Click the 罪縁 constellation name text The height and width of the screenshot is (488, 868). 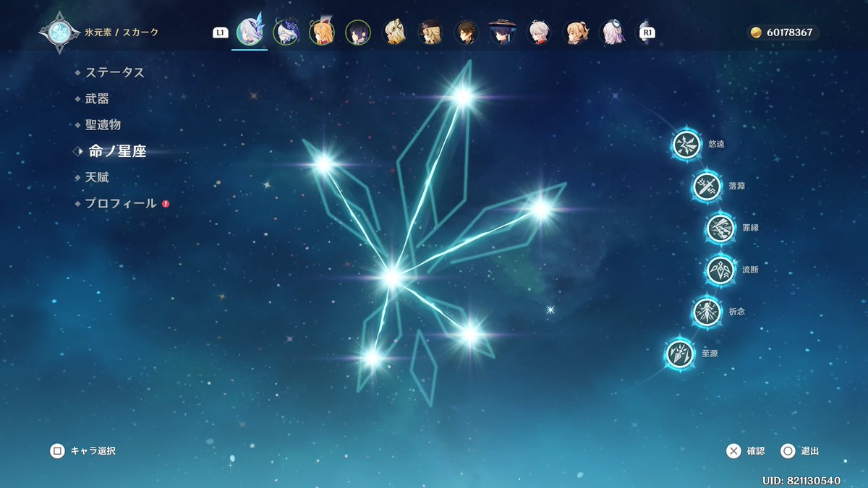[x=750, y=228]
